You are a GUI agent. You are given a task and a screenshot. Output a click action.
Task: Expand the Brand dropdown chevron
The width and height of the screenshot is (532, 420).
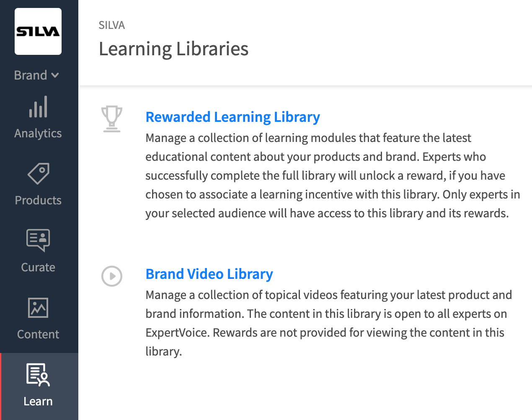[x=55, y=75]
